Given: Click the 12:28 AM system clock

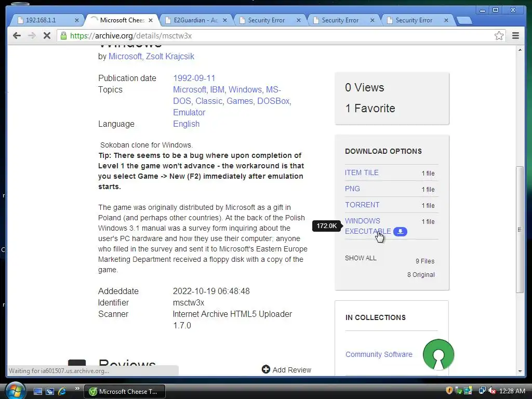Looking at the screenshot, I should (512, 391).
